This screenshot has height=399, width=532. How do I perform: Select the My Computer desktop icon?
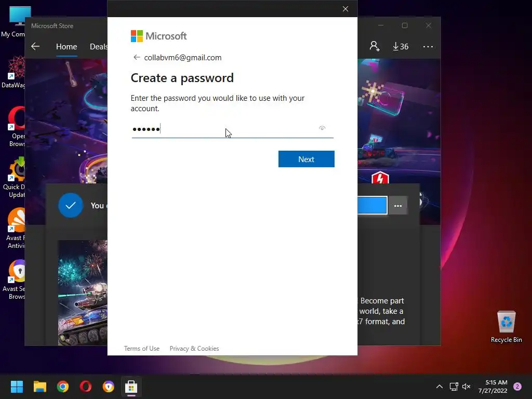pyautogui.click(x=14, y=21)
